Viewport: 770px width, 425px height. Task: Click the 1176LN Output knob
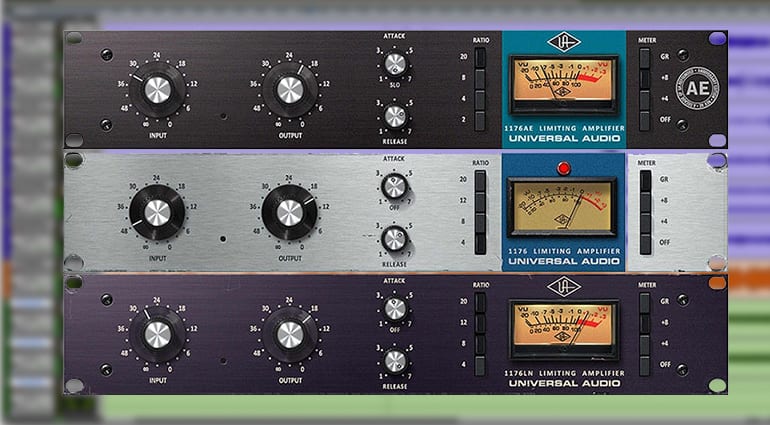(290, 335)
